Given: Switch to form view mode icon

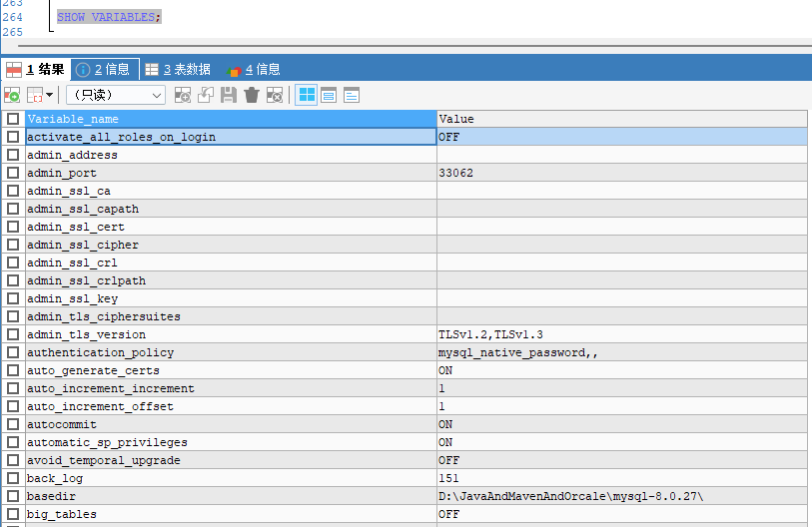Looking at the screenshot, I should 329,95.
